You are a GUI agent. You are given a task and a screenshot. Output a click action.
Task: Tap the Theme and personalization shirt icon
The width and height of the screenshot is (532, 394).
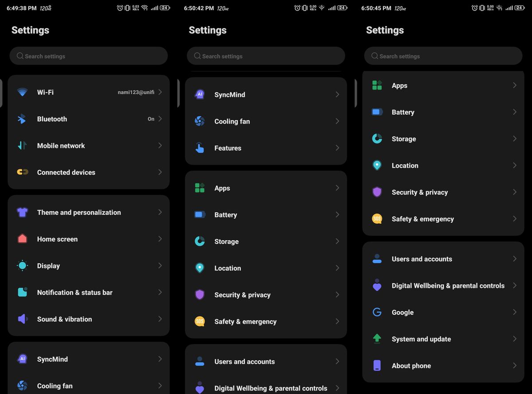[x=22, y=212]
